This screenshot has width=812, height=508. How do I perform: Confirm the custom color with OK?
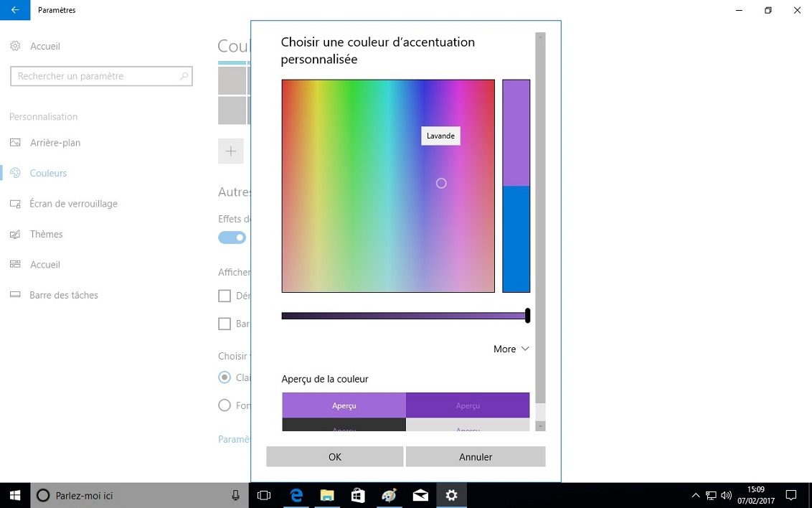pos(334,457)
